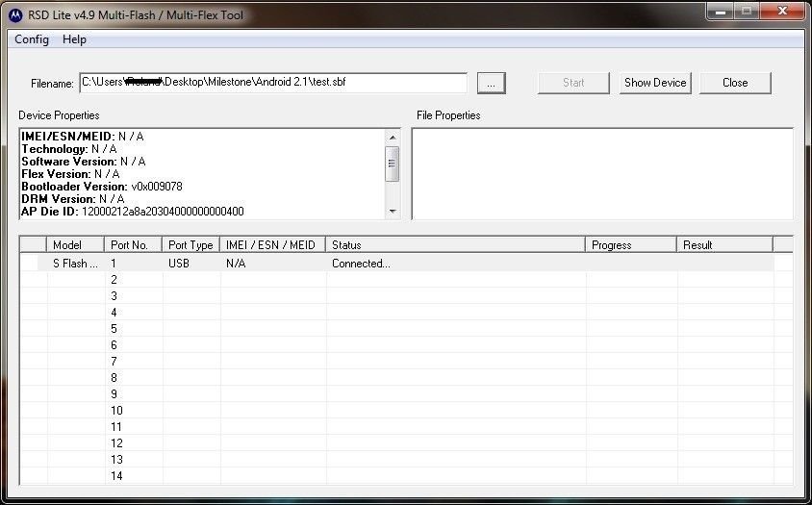Click the IMEI / ESN / MEID column header

pos(273,245)
